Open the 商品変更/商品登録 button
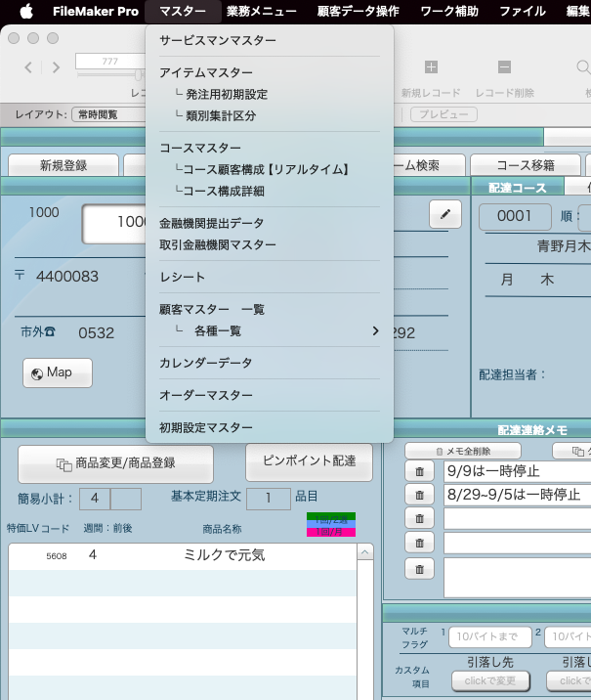 click(x=115, y=463)
